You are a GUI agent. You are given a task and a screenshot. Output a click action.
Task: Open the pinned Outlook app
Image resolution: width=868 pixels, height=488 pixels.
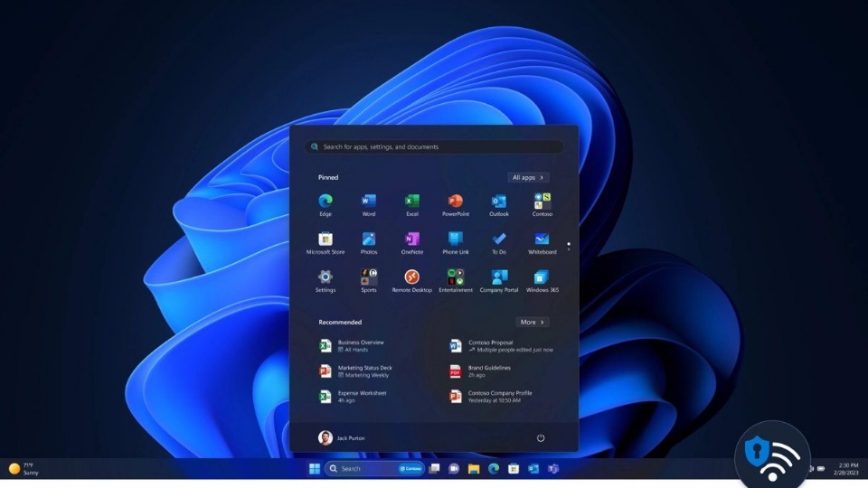click(x=499, y=205)
